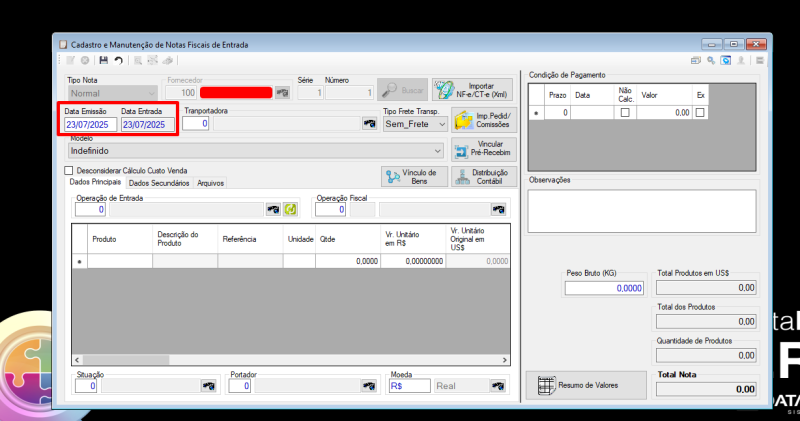Click green refresh icon beside Operação de Entrada

[290, 209]
